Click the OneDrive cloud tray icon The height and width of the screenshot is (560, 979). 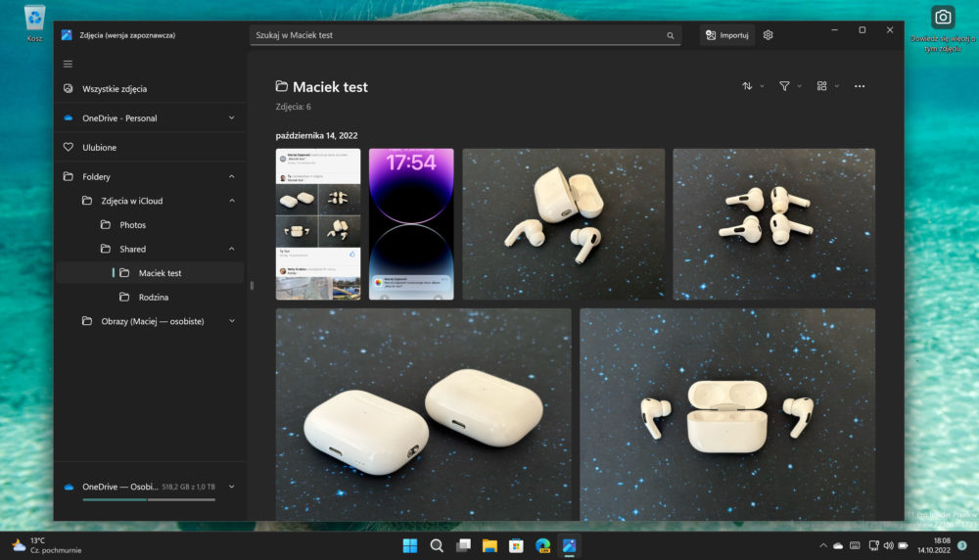(838, 545)
